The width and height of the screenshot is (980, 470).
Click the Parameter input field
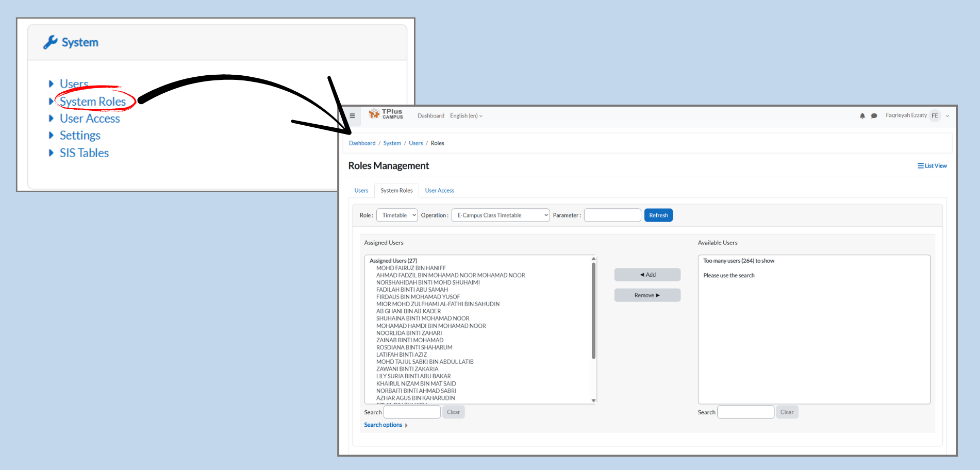point(612,215)
